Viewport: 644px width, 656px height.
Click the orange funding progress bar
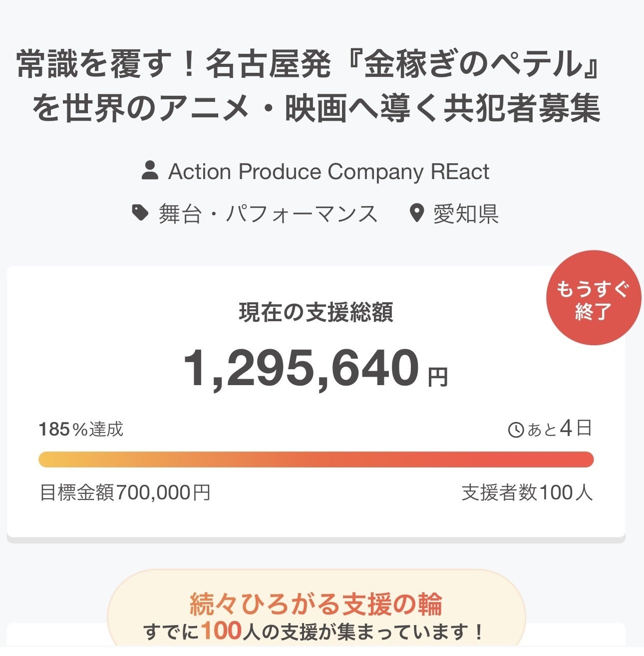tap(316, 459)
